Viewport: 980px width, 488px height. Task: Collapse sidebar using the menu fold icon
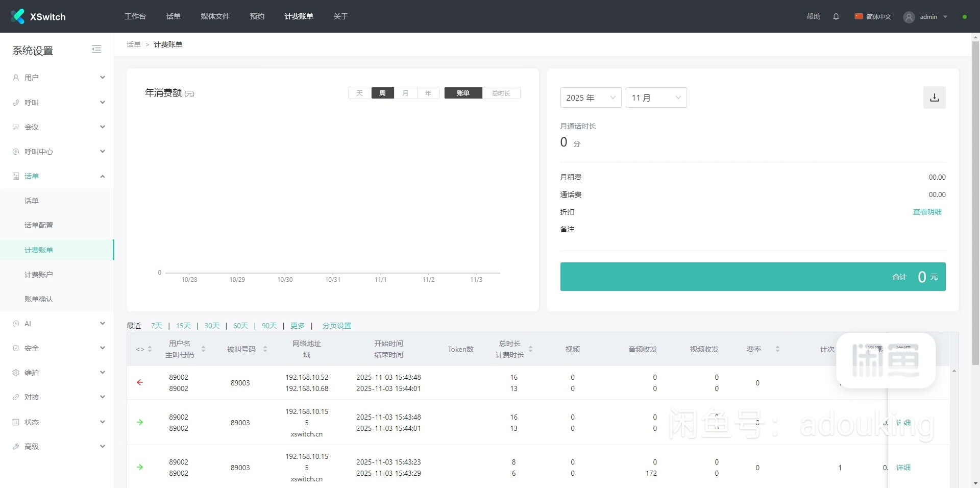96,50
